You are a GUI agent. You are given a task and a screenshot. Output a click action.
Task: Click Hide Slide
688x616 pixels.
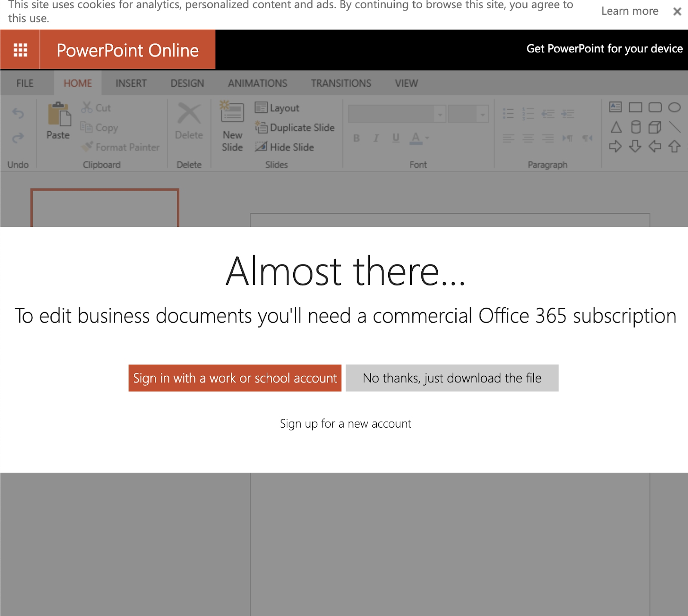[x=285, y=147]
